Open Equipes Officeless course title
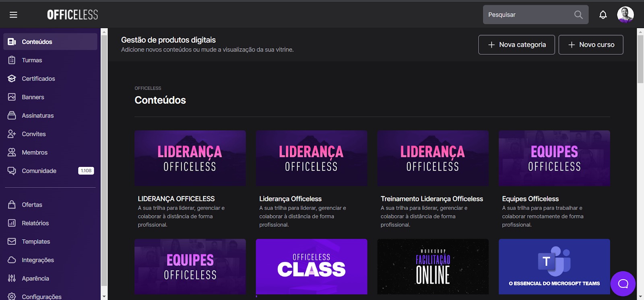 (x=530, y=199)
